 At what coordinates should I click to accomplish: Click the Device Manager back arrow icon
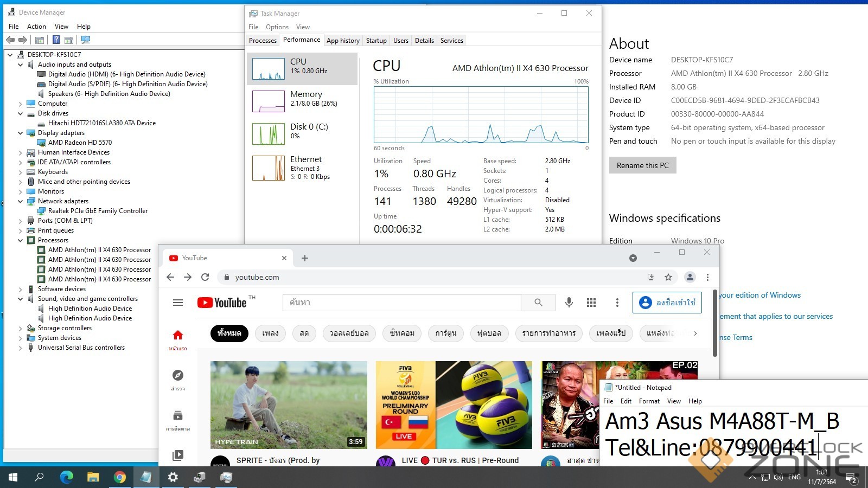click(10, 40)
